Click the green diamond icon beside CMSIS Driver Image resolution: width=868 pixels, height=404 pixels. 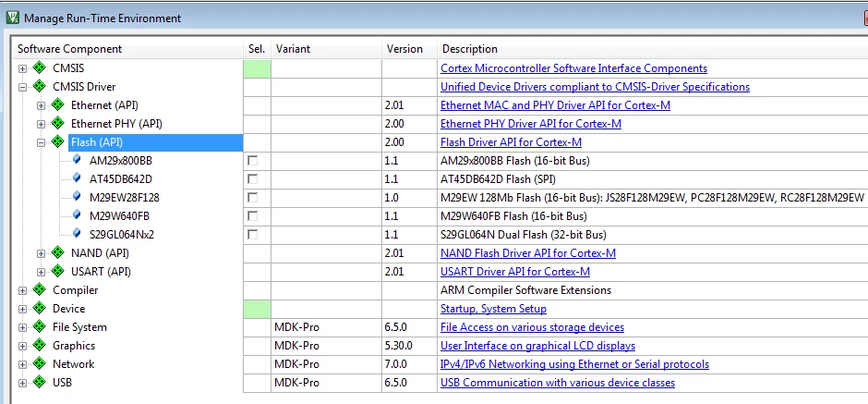tap(39, 87)
